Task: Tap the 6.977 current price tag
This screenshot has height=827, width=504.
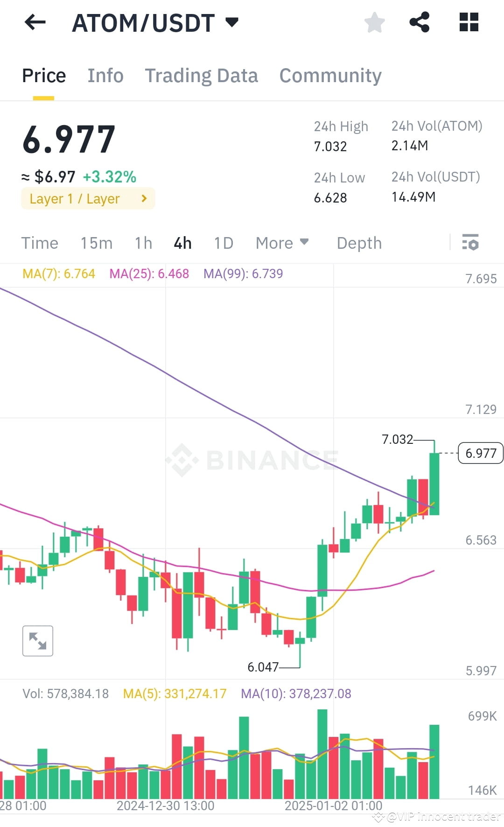Action: tap(480, 453)
